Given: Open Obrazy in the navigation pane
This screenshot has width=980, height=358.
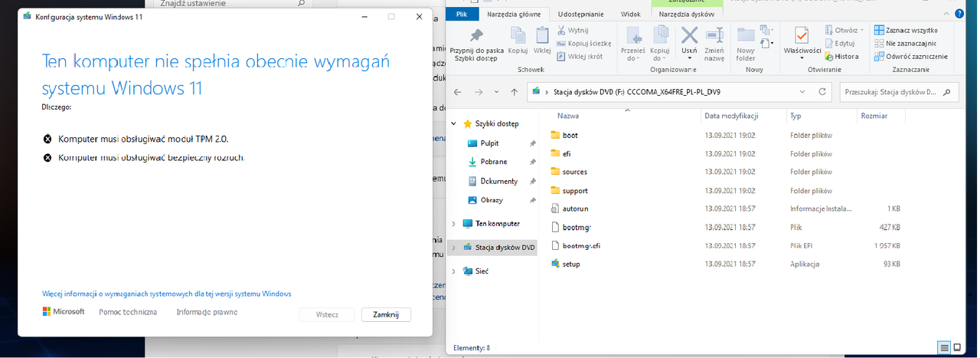Looking at the screenshot, I should 491,200.
